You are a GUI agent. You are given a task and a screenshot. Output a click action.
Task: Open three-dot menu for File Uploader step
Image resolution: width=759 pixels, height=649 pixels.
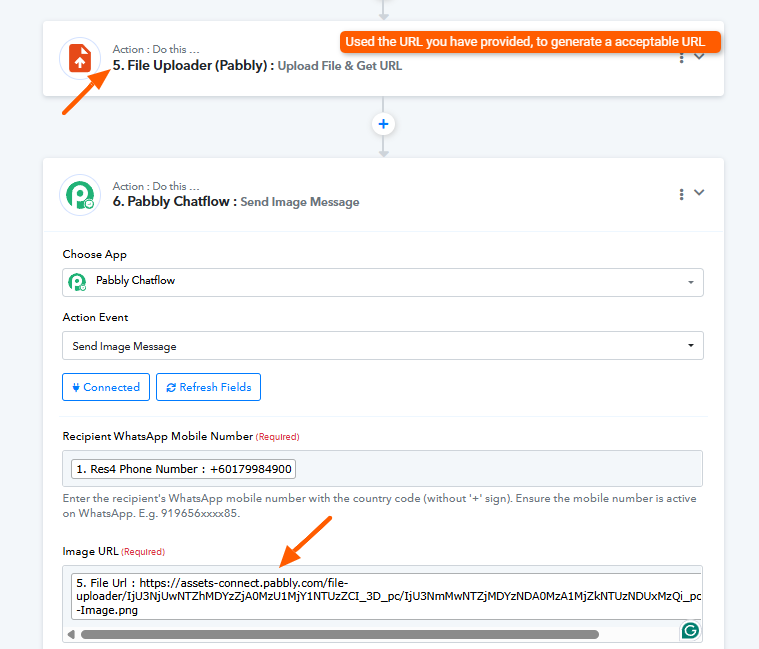pyautogui.click(x=681, y=58)
